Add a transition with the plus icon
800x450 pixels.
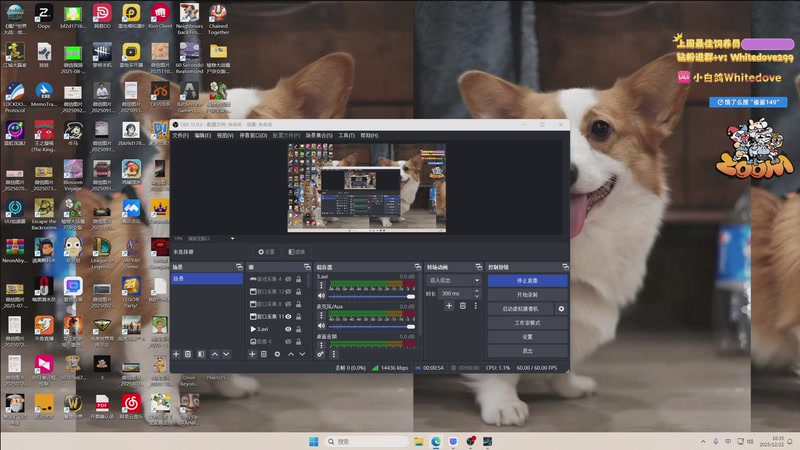[449, 306]
